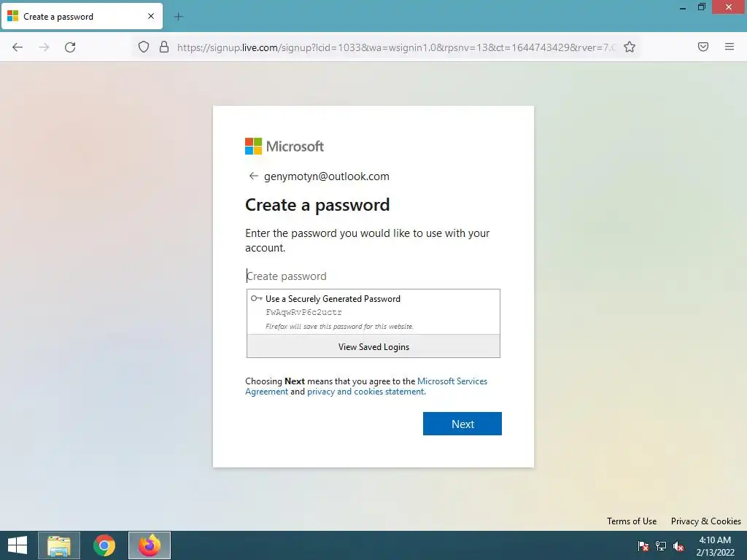Open File Explorer from the taskbar

coord(59,545)
